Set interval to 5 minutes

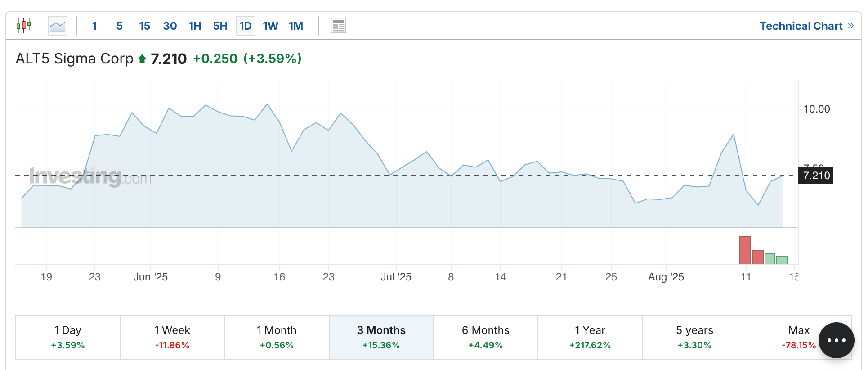coord(119,26)
